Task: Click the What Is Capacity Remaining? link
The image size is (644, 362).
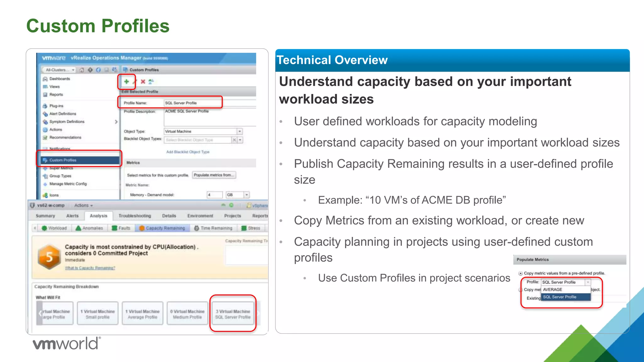Action: pos(90,268)
